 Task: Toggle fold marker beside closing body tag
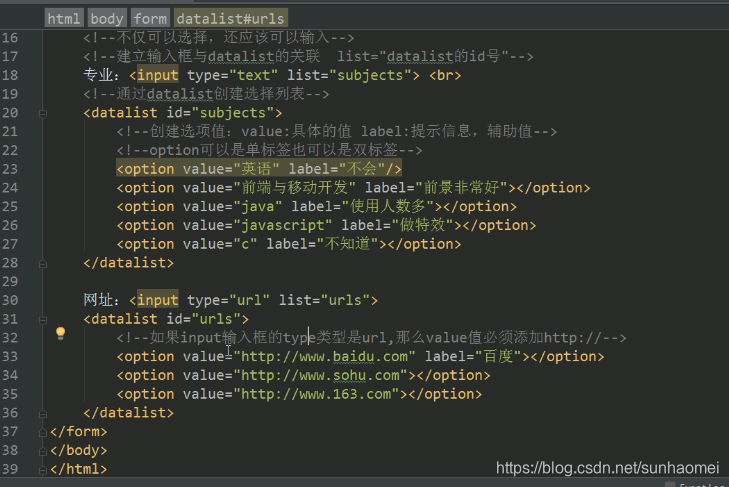pyautogui.click(x=43, y=451)
